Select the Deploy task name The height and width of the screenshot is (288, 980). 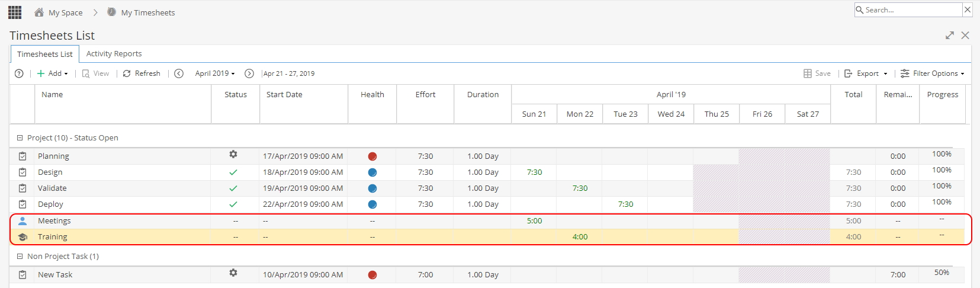[50, 204]
